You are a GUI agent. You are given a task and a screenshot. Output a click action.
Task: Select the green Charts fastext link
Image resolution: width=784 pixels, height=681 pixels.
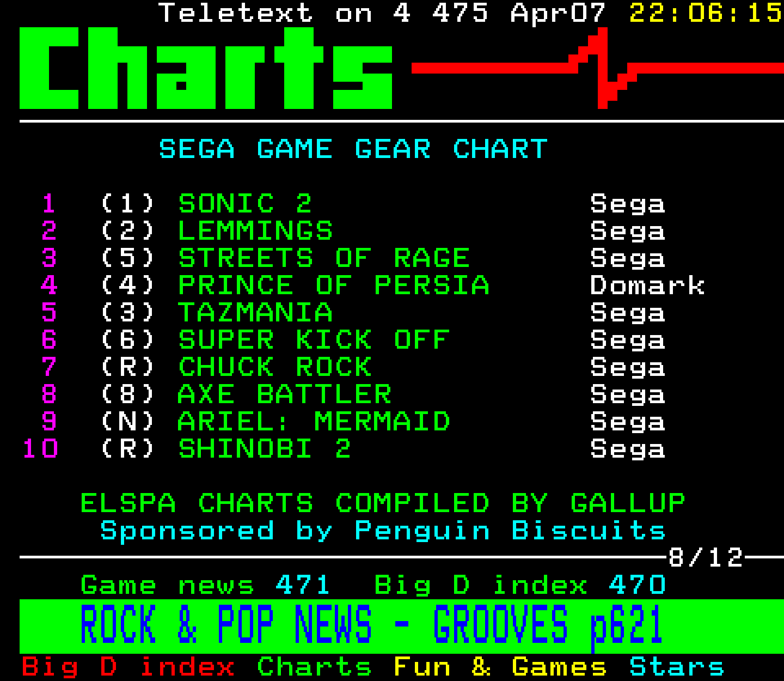point(314,667)
